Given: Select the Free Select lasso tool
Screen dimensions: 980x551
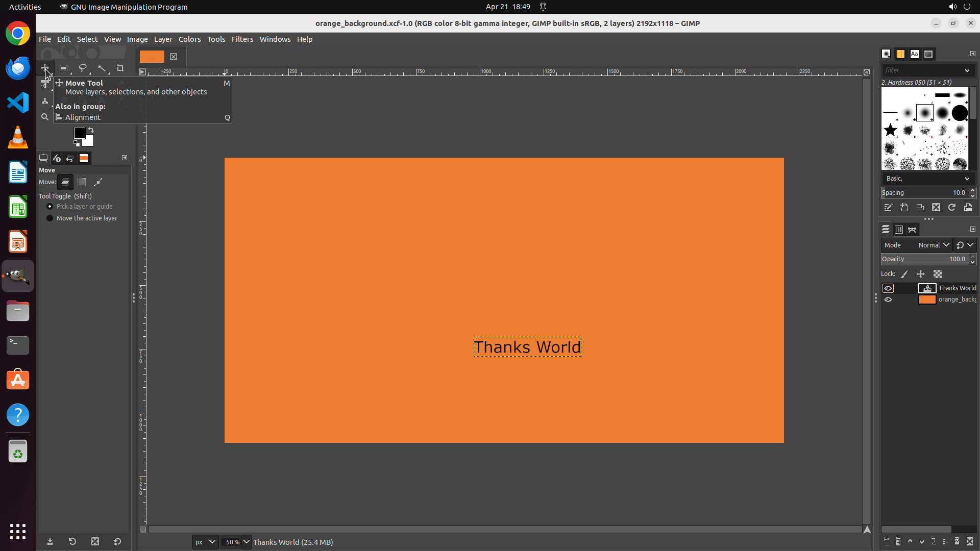Looking at the screenshot, I should coord(82,68).
